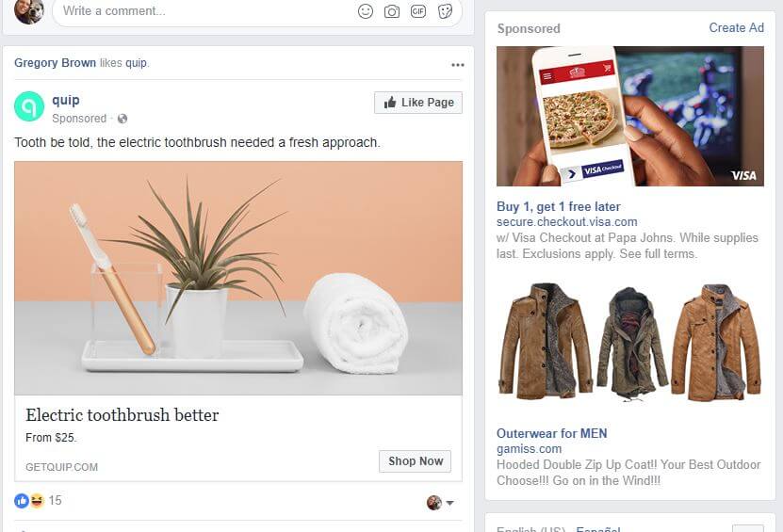Click the Visa pizza ad image
This screenshot has height=532, width=783.
[630, 116]
